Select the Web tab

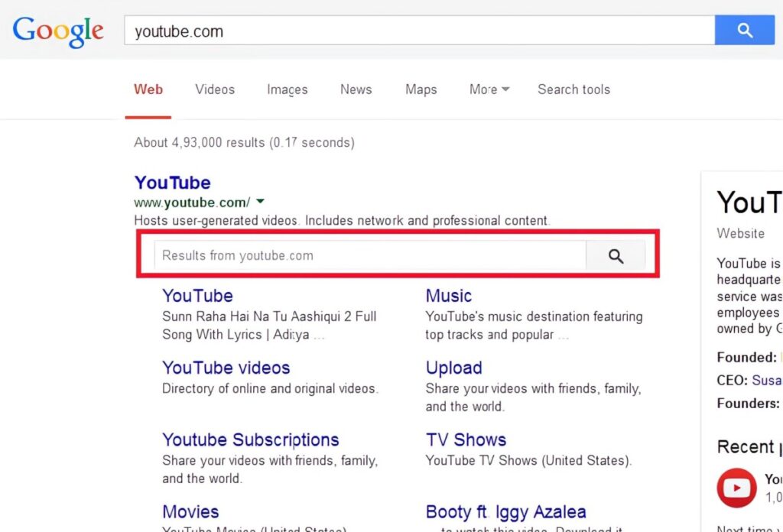click(x=148, y=89)
